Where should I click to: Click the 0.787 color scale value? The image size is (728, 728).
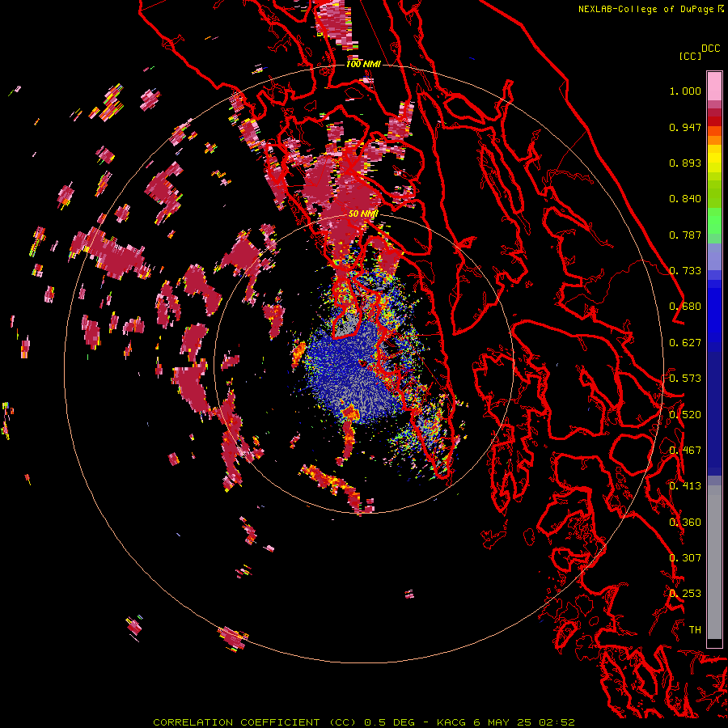[685, 235]
